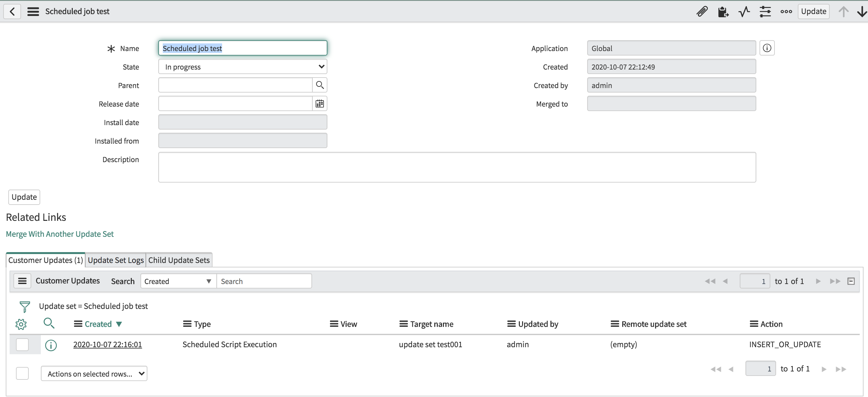Click the clipboard template icon in header
The height and width of the screenshot is (397, 868).
[723, 11]
